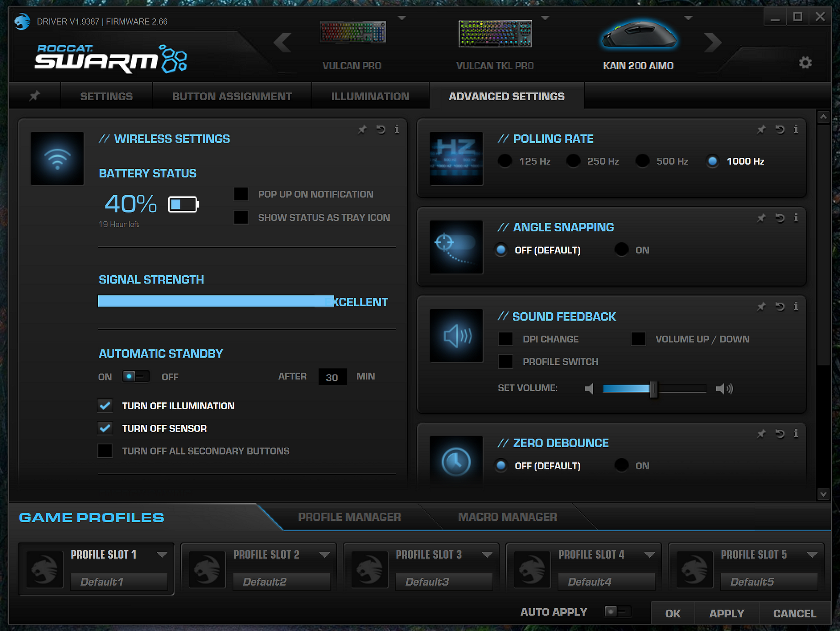Turn Zero Debounce ON
Image resolution: width=840 pixels, height=631 pixels.
[x=622, y=465]
